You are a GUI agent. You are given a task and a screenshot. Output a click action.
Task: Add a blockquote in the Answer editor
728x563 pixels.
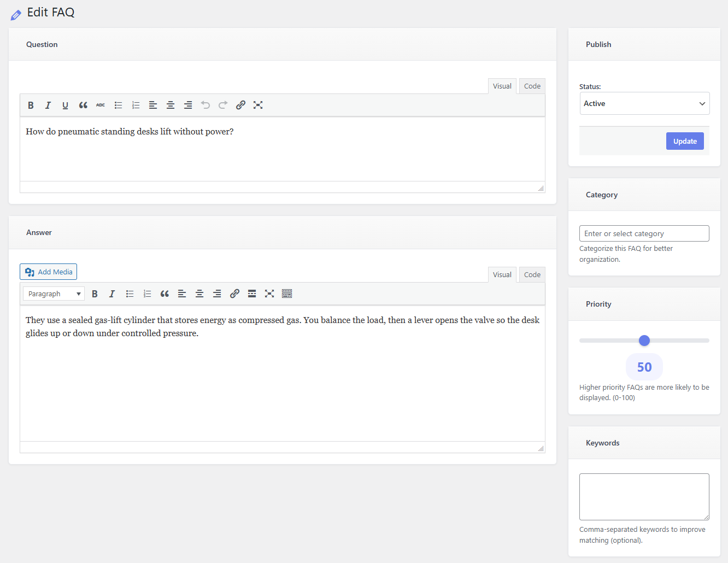[x=165, y=294]
